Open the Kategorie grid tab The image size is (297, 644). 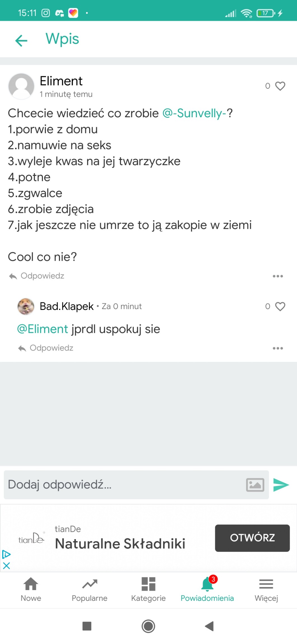pos(148,590)
